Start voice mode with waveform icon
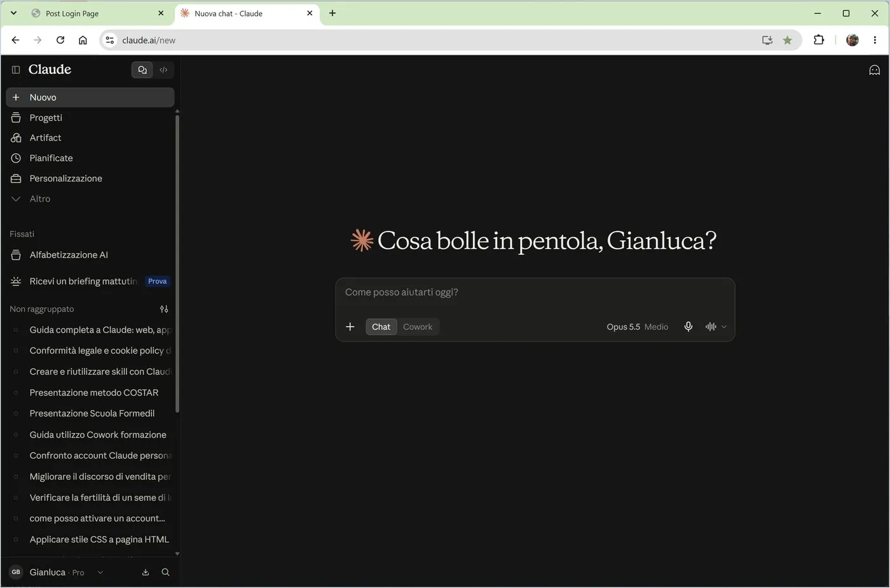 (x=711, y=327)
